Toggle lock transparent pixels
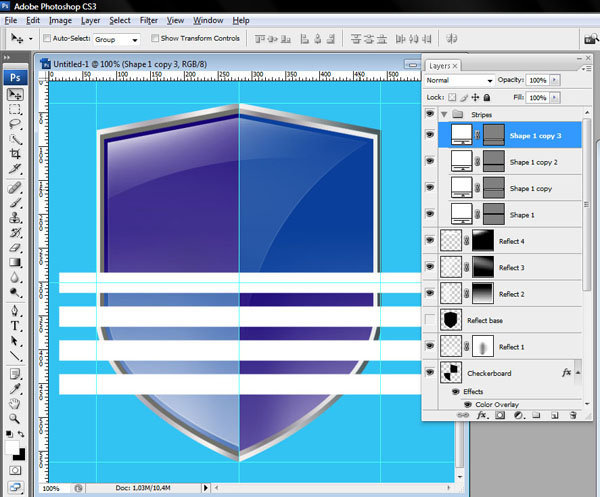The height and width of the screenshot is (497, 600). point(452,98)
